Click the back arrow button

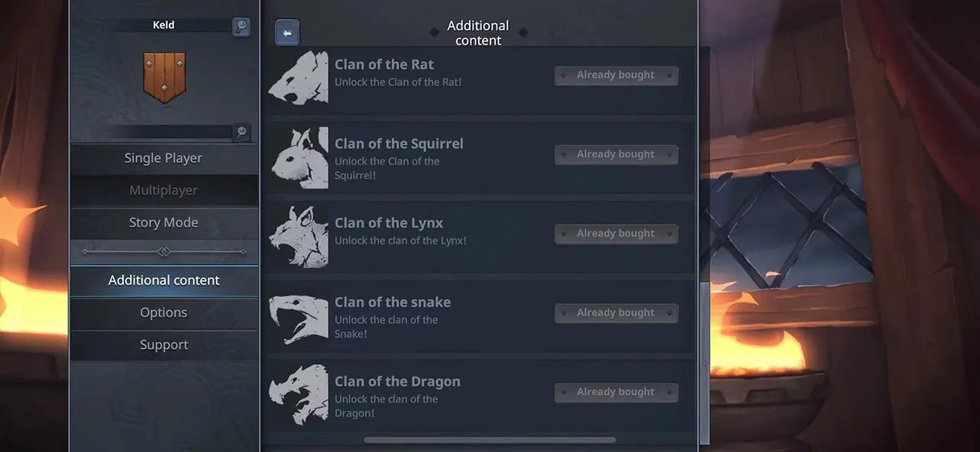click(287, 33)
